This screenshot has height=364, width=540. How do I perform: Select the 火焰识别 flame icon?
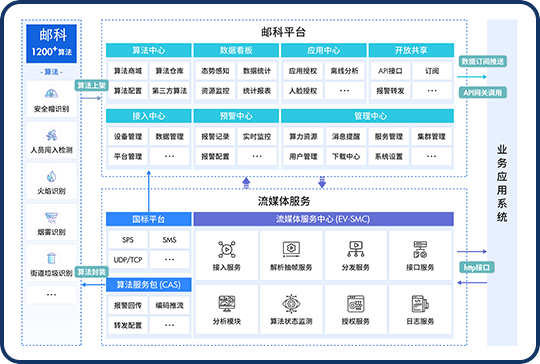pos(51,176)
